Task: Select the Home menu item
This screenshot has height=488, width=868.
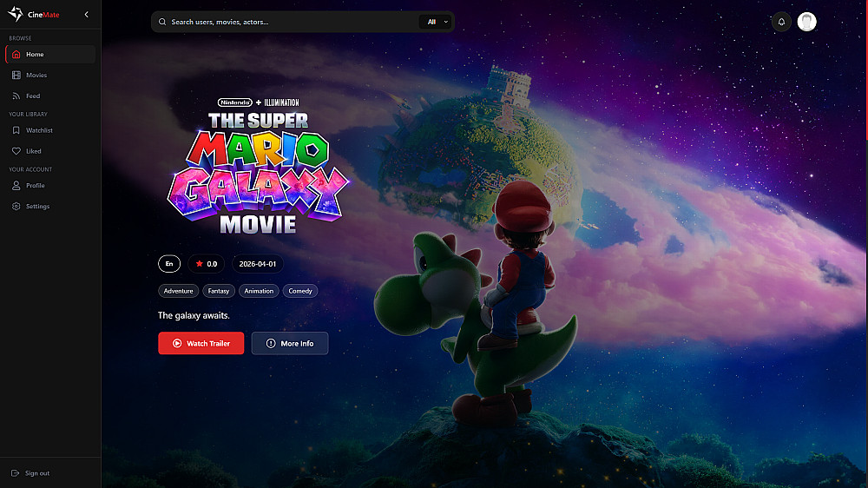Action: click(50, 55)
